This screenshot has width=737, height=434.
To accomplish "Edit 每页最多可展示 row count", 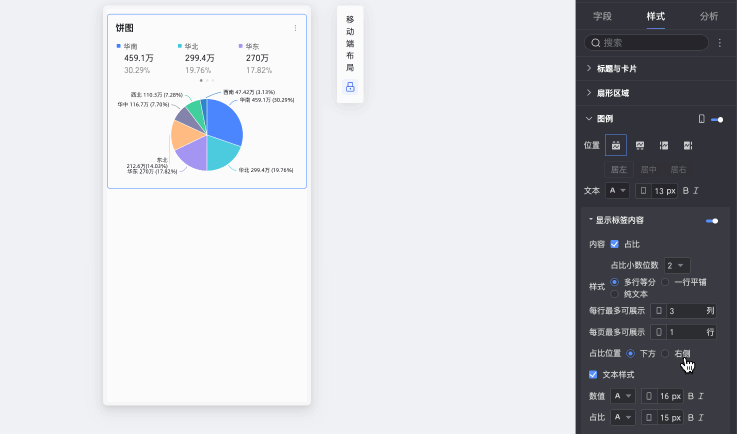I will (686, 332).
